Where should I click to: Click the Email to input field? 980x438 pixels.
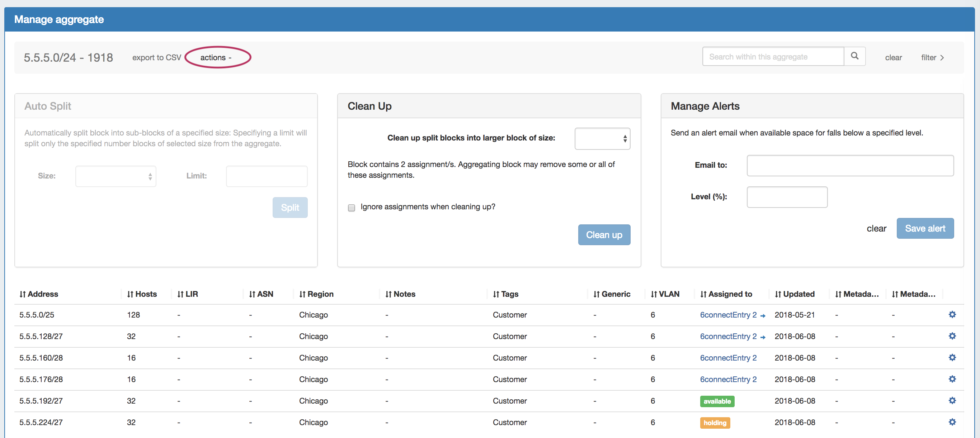(849, 165)
